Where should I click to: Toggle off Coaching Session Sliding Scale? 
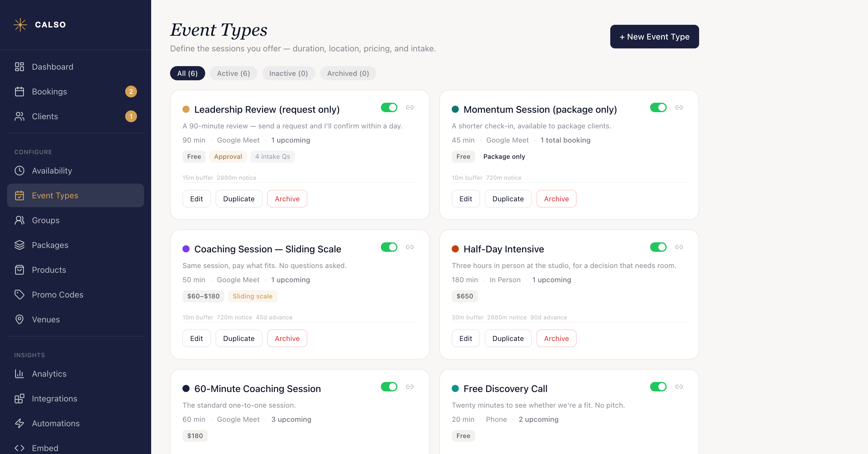coord(389,247)
